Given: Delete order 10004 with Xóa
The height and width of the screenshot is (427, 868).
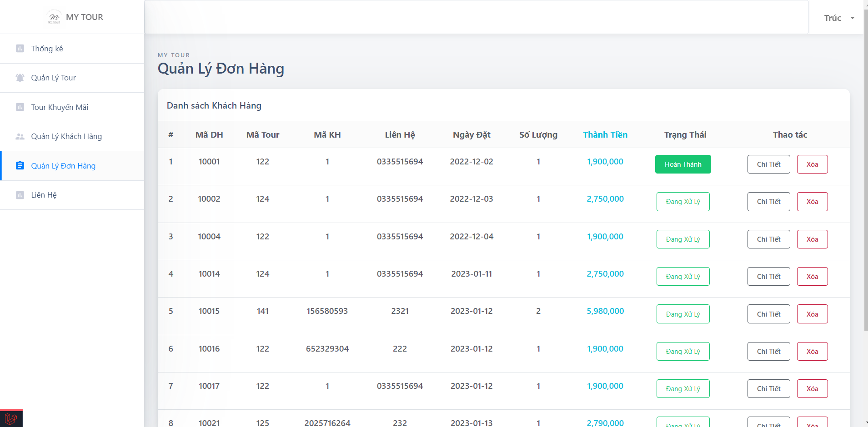Looking at the screenshot, I should click(812, 239).
